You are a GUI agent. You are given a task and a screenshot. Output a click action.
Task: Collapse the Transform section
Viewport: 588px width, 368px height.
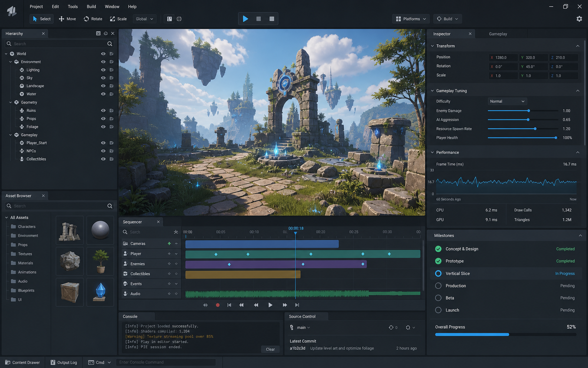pos(578,46)
